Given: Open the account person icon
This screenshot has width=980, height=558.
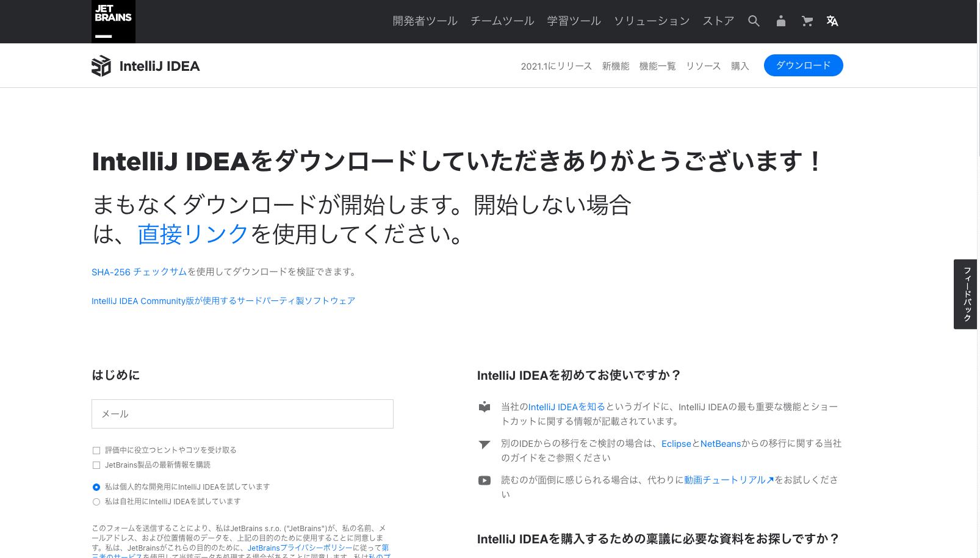Looking at the screenshot, I should coord(780,21).
